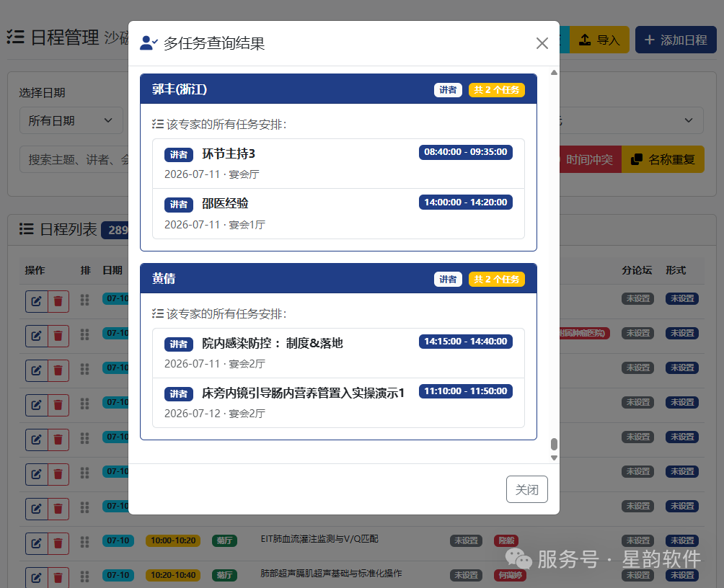Screen dimensions: 724x588
Task: Click the red 附属肿瘤医院 tag
Action: point(585,333)
